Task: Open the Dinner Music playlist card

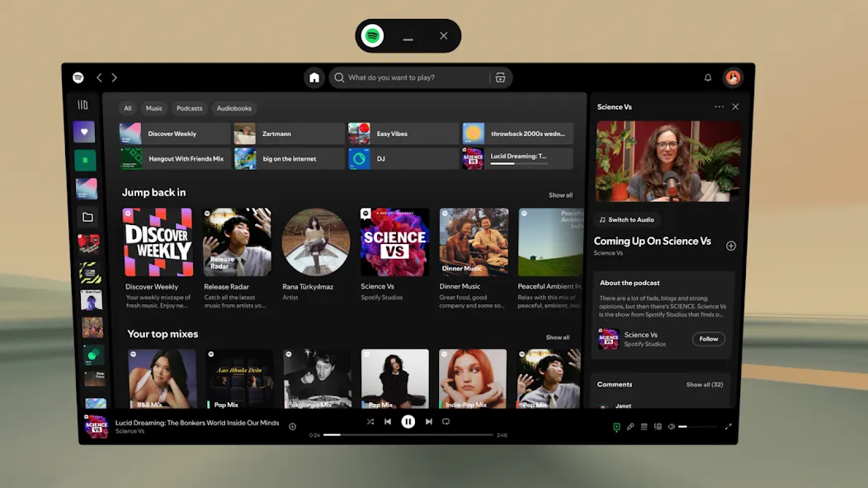Action: click(474, 258)
